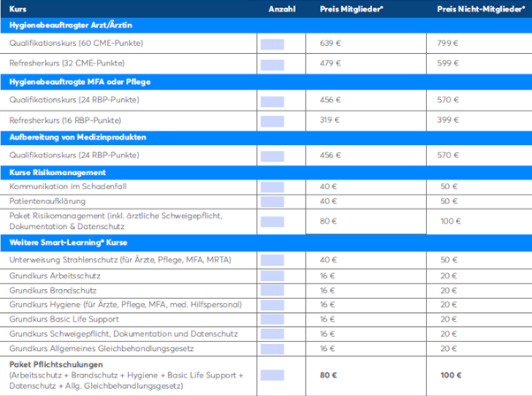
Task: Select text 'Kommunikation im Schadenfall'
Action: [x=68, y=187]
